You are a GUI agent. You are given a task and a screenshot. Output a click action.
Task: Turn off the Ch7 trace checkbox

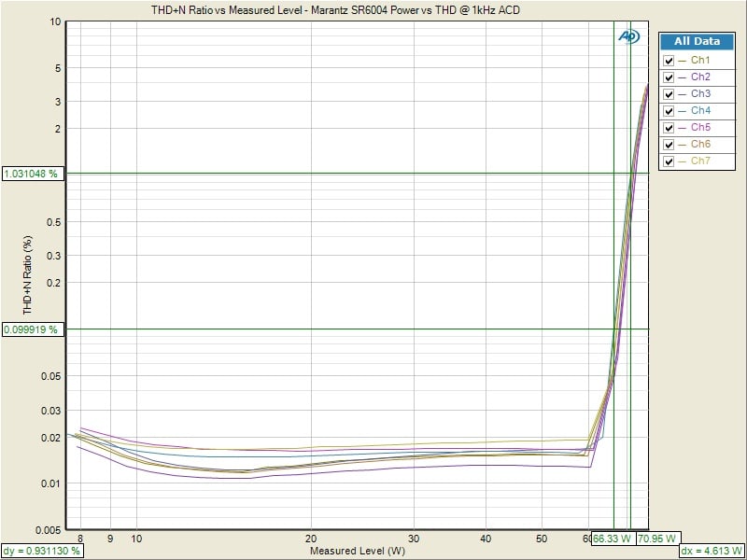pyautogui.click(x=669, y=161)
